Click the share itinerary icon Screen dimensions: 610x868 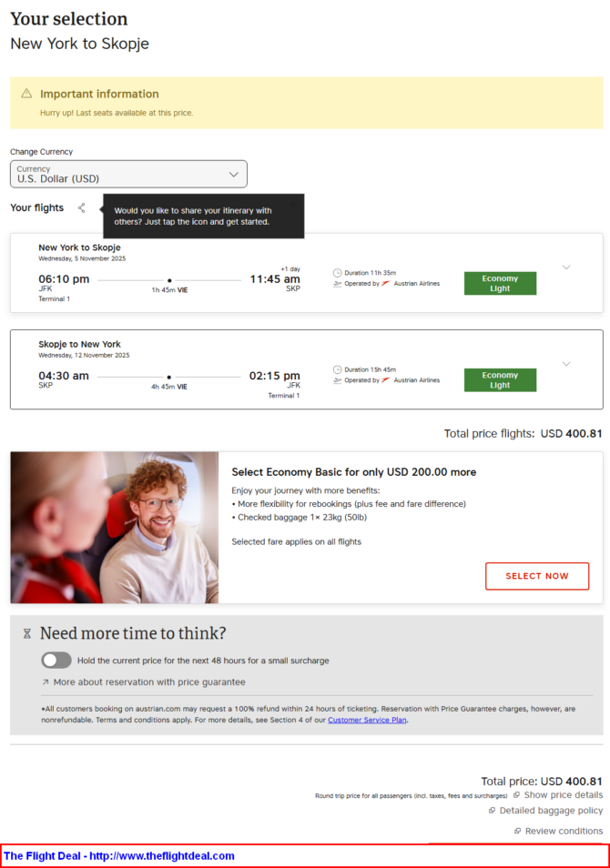point(81,208)
